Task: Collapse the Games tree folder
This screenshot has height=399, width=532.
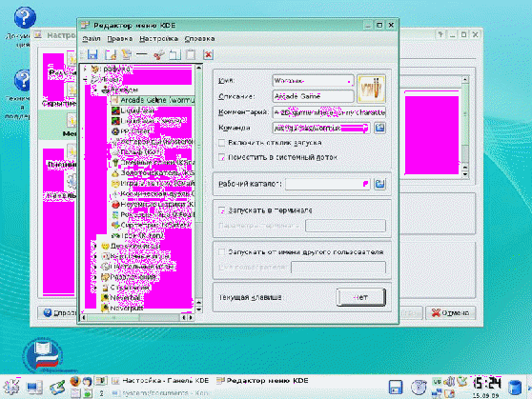Action: click(86, 80)
